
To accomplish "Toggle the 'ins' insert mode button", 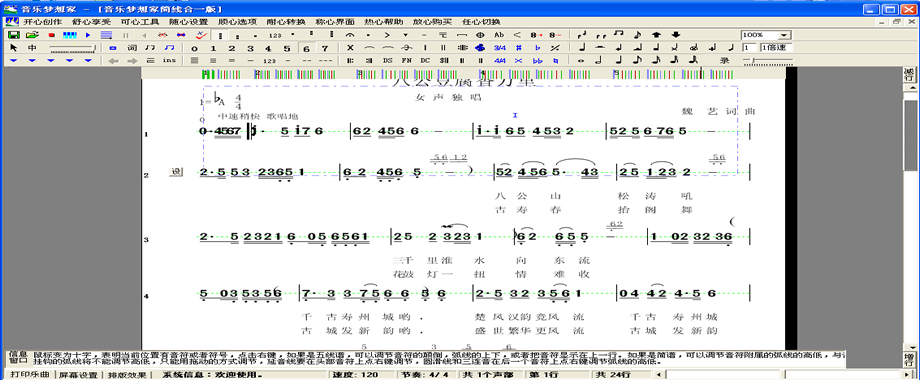I will (169, 60).
